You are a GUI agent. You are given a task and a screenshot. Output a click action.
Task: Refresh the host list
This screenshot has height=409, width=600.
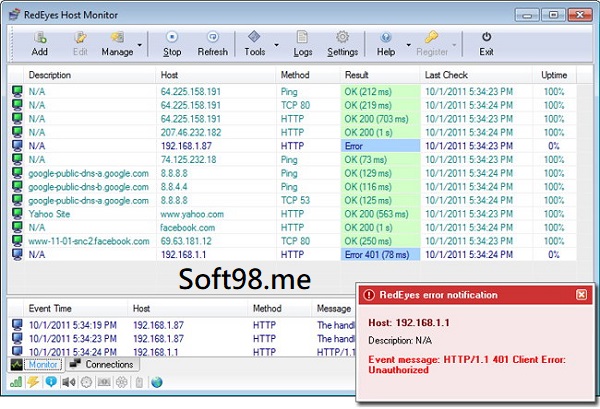pyautogui.click(x=212, y=44)
